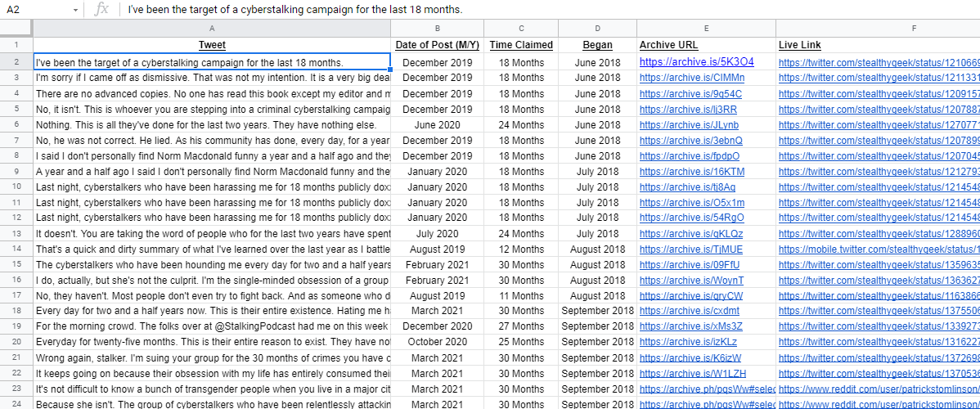Select tweet cell starting "It doesn't. You are taking"
The height and width of the screenshot is (409, 980).
212,233
